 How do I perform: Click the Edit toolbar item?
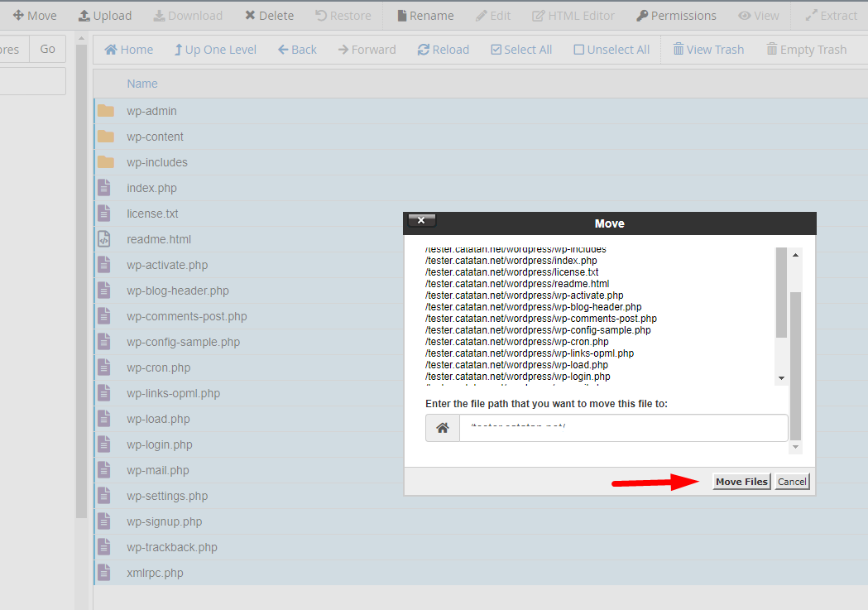click(x=493, y=16)
